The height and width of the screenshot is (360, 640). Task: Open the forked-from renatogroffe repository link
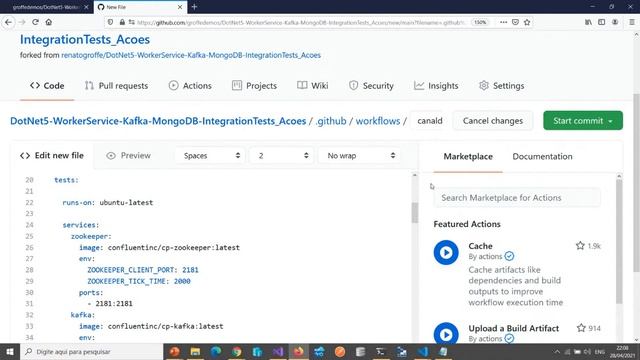coord(191,55)
